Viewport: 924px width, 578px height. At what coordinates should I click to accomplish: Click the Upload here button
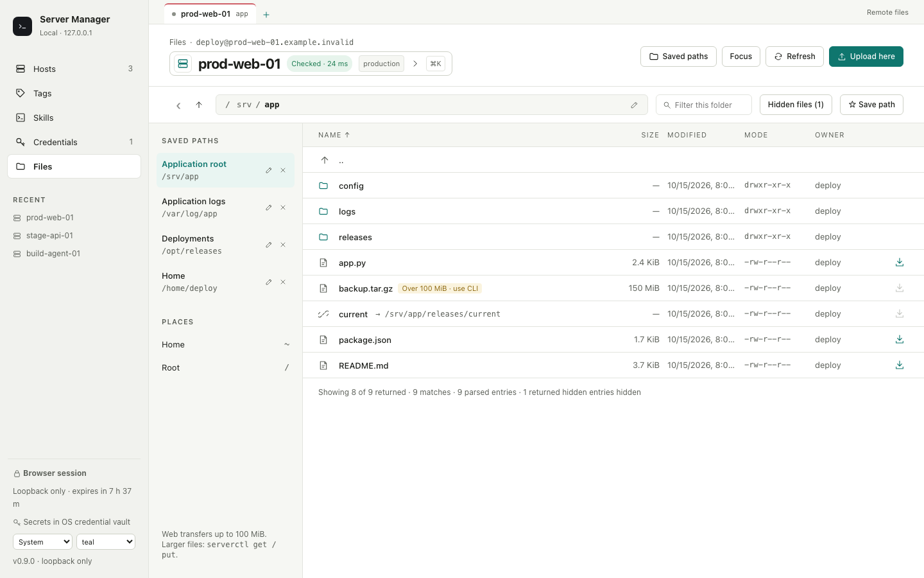[866, 57]
